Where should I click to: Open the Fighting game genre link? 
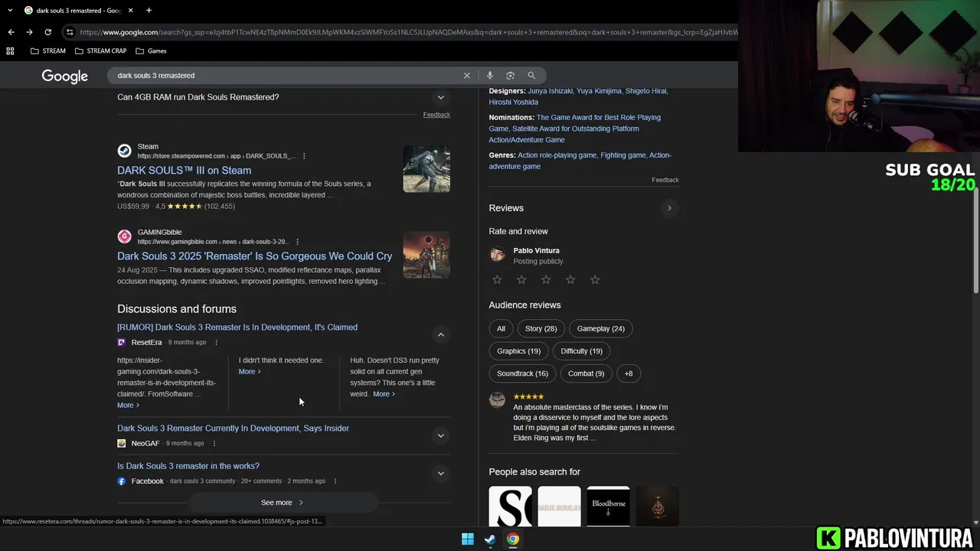(622, 155)
